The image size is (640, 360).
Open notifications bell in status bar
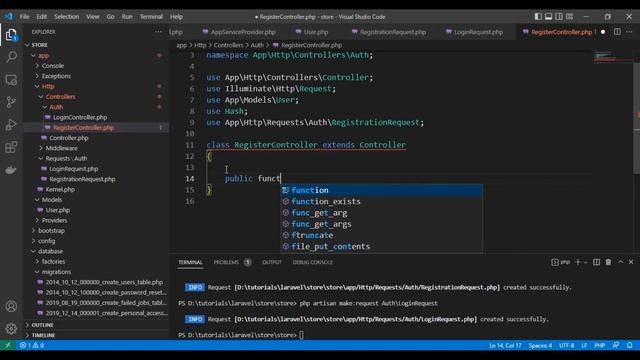(x=629, y=345)
